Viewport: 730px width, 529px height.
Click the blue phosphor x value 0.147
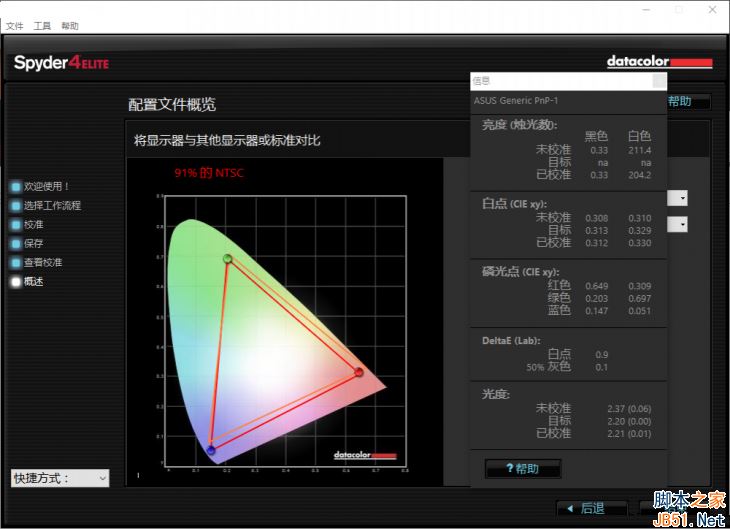pos(596,311)
